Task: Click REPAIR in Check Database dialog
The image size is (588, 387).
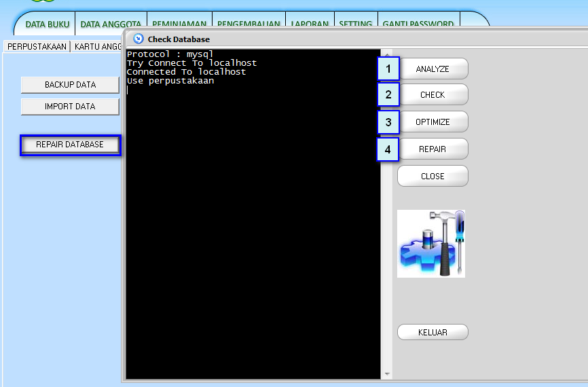Action: point(433,149)
